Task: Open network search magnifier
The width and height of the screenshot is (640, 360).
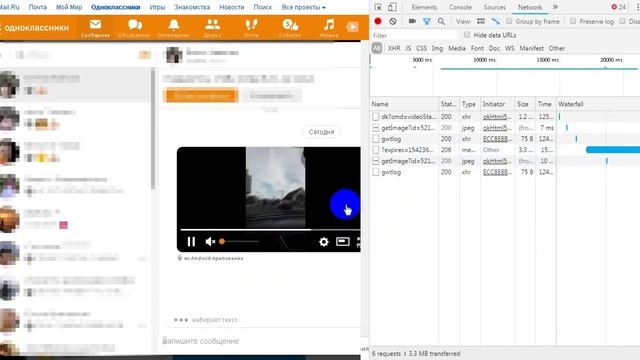Action: [x=441, y=21]
